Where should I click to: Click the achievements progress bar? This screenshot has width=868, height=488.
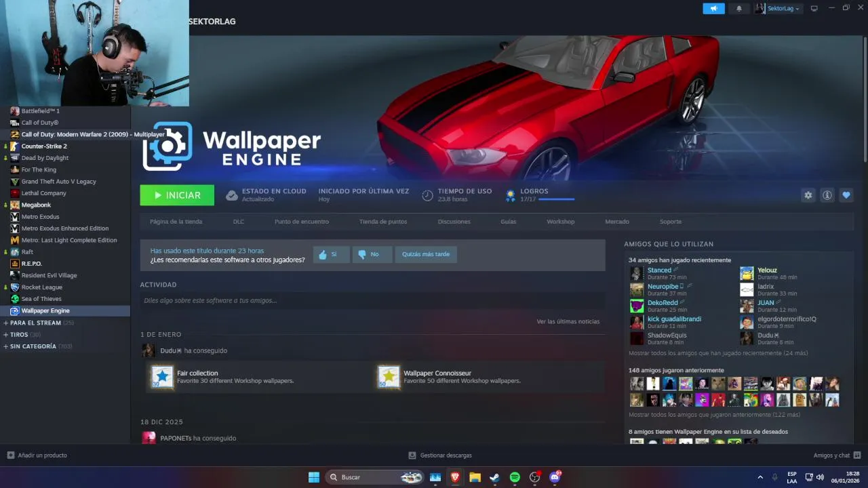pos(557,199)
